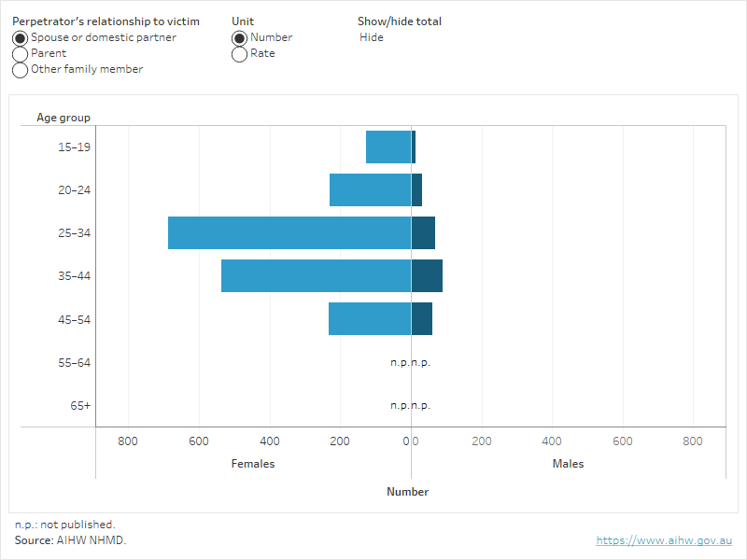Select the Parent relationship radio button
Viewport: 747px width, 560px height.
point(21,54)
